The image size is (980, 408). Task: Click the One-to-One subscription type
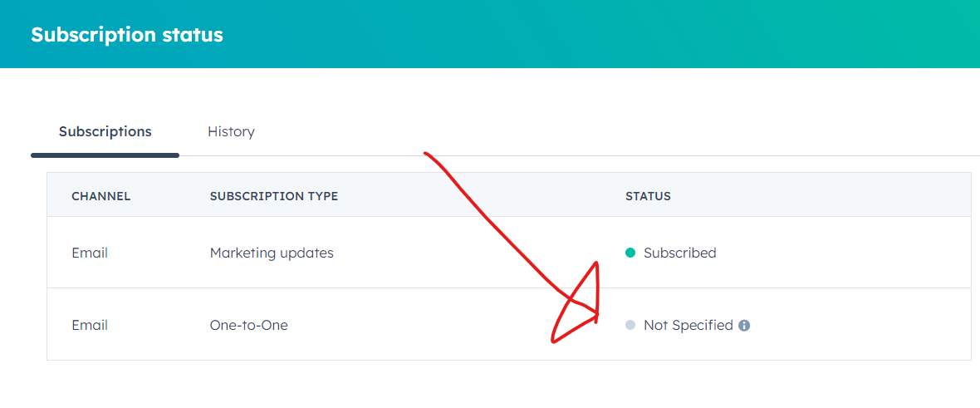click(248, 326)
